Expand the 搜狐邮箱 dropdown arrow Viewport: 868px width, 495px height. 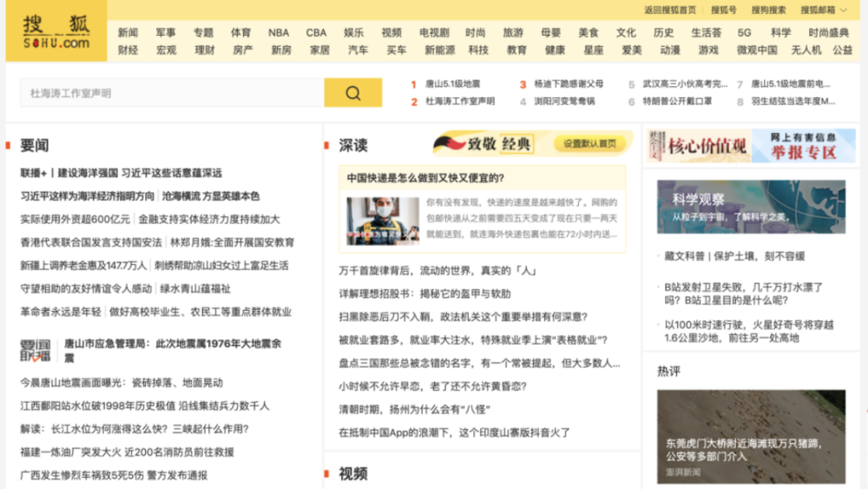pyautogui.click(x=844, y=10)
